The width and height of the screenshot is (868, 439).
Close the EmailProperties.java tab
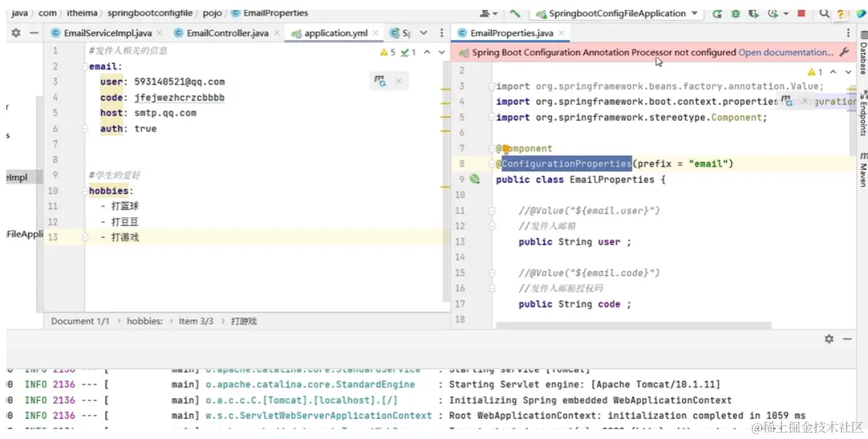tap(560, 33)
